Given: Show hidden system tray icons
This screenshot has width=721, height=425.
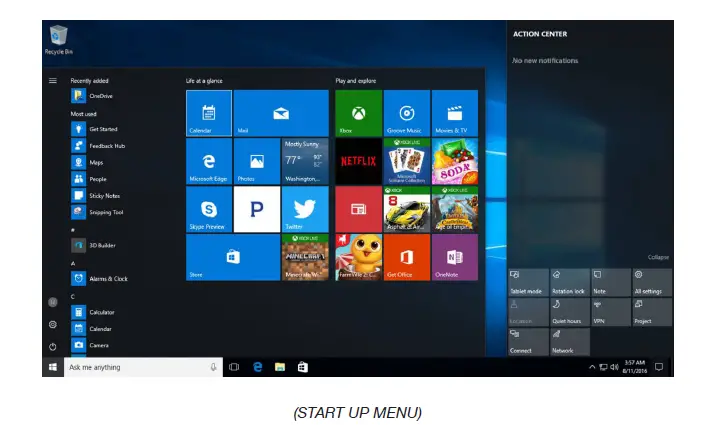Looking at the screenshot, I should 592,367.
